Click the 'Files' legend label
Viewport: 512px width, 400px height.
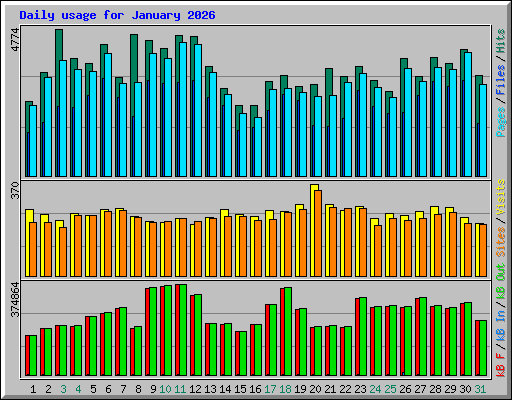point(501,80)
